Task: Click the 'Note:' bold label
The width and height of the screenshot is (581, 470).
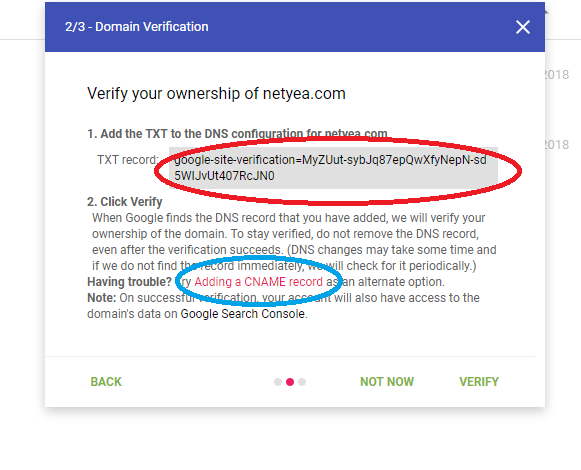Action: (x=102, y=298)
